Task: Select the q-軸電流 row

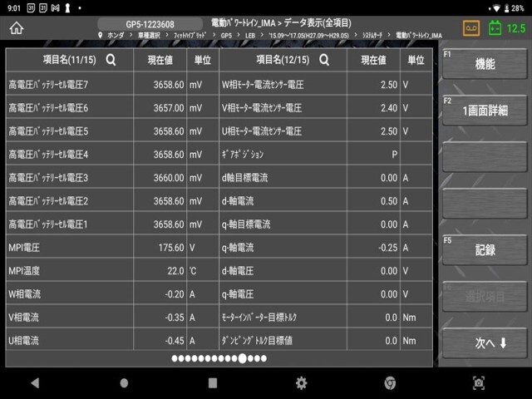Action: point(326,248)
